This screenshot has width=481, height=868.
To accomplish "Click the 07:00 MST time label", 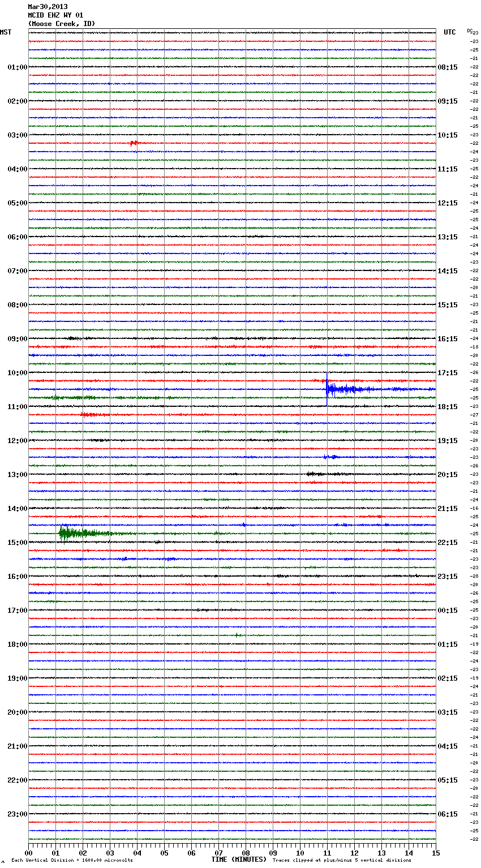I will [18, 271].
